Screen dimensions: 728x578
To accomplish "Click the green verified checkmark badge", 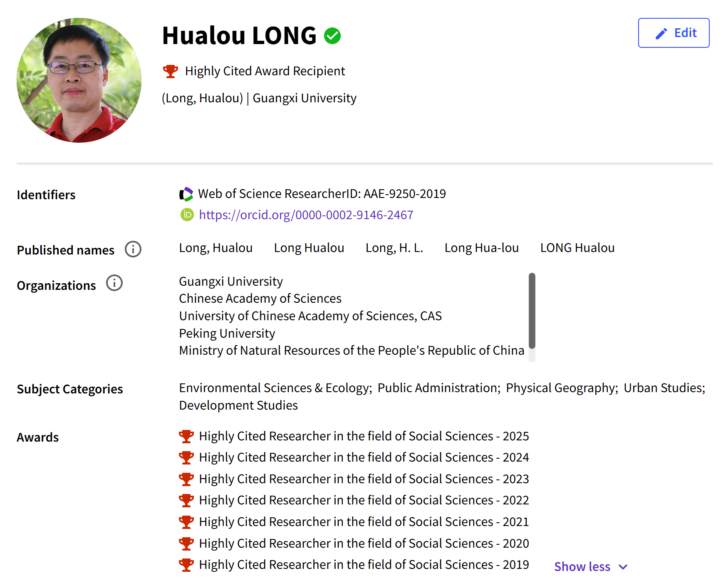I will (332, 36).
